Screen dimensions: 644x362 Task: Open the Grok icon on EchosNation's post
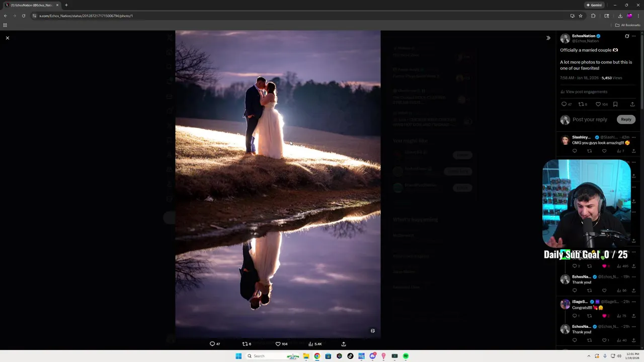pyautogui.click(x=627, y=36)
